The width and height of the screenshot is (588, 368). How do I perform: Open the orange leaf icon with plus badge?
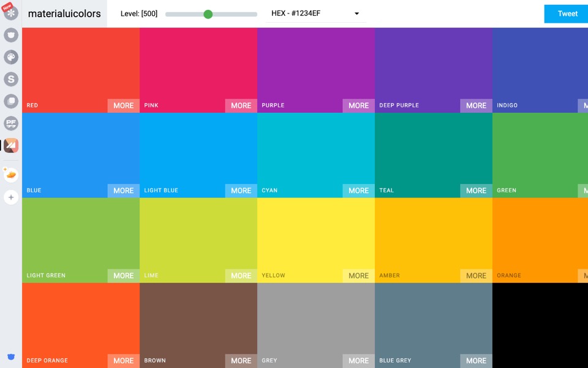tap(11, 175)
